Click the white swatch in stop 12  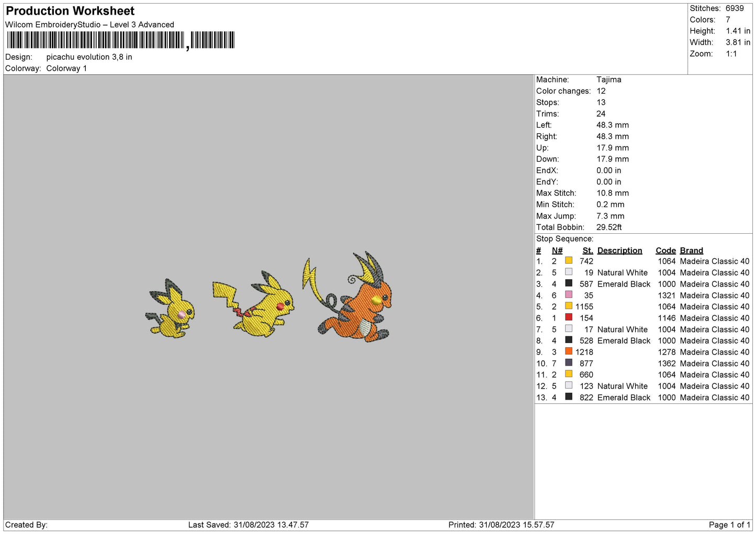tap(568, 385)
